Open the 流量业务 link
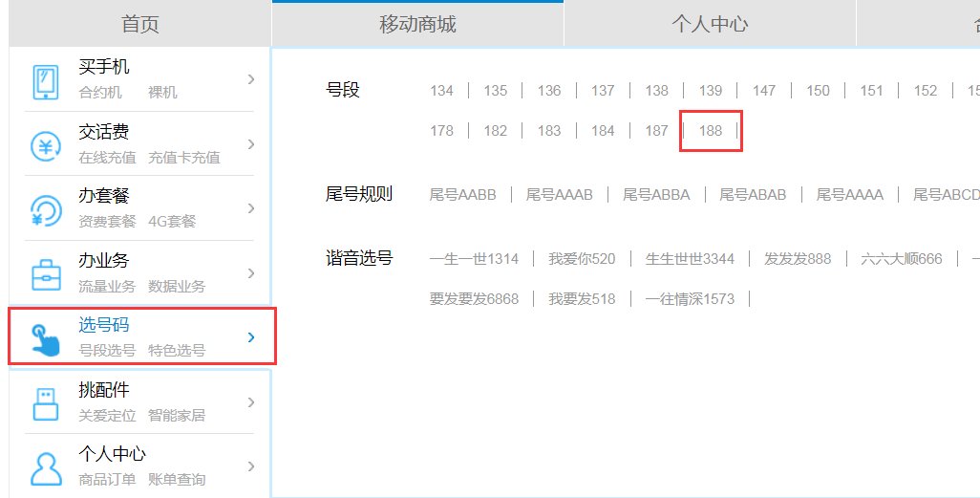The height and width of the screenshot is (498, 980). [x=107, y=287]
